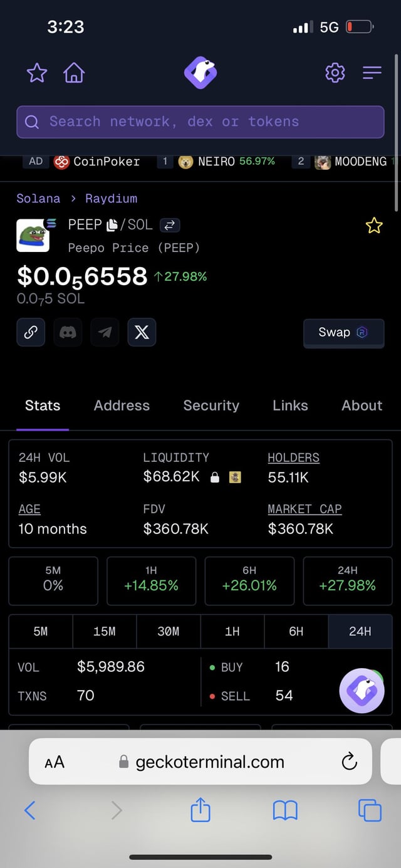This screenshot has height=868, width=401.
Task: Go to home via house icon
Action: 74,73
